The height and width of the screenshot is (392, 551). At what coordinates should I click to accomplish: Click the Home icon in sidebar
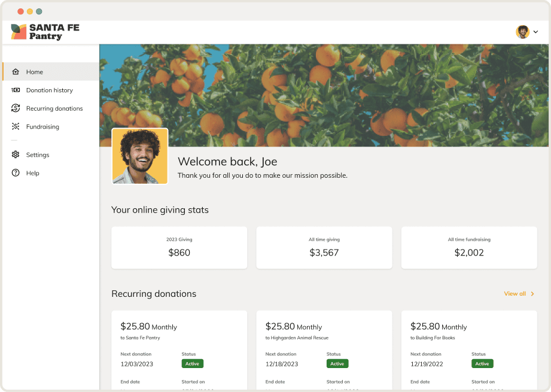pyautogui.click(x=16, y=72)
